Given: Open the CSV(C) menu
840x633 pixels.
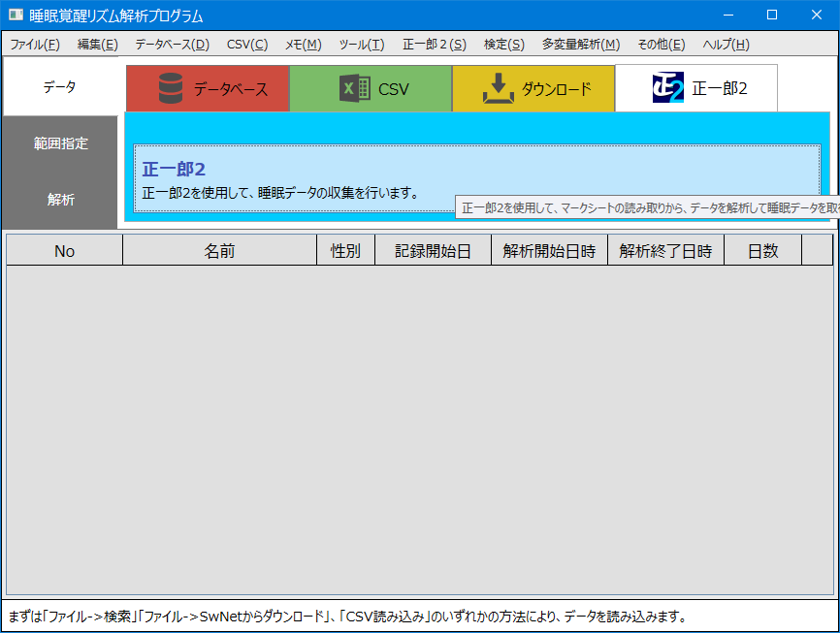Looking at the screenshot, I should pyautogui.click(x=247, y=45).
